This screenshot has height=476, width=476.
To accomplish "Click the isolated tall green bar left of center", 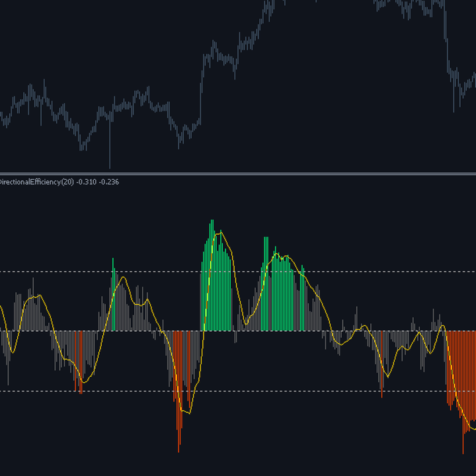I will [x=113, y=294].
